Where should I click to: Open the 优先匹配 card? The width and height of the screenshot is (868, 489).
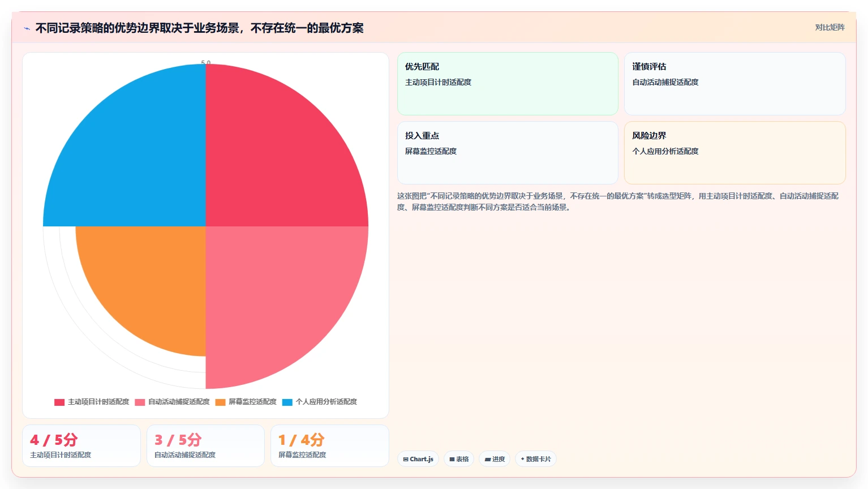click(x=508, y=84)
